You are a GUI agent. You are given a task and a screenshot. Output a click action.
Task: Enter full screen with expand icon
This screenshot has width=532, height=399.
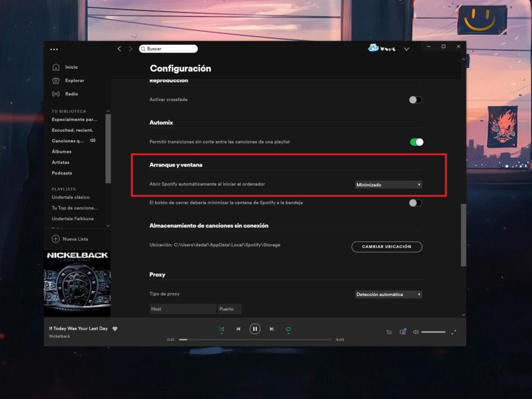click(454, 332)
